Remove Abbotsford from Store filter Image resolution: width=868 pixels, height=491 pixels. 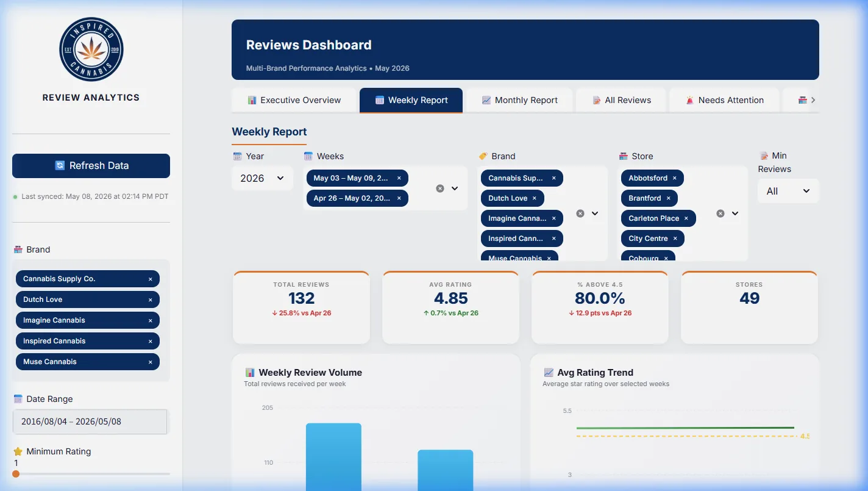[675, 178]
